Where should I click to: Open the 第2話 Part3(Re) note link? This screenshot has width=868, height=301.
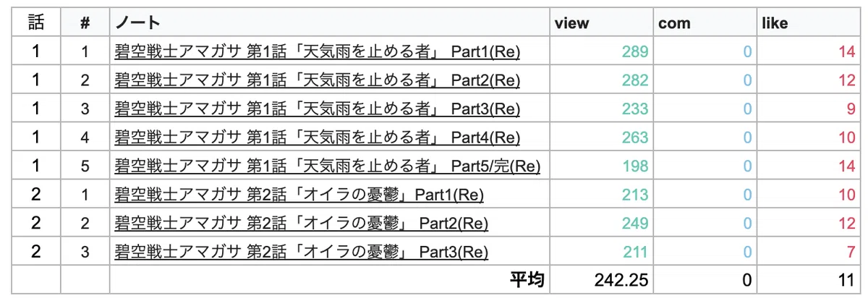pos(302,252)
